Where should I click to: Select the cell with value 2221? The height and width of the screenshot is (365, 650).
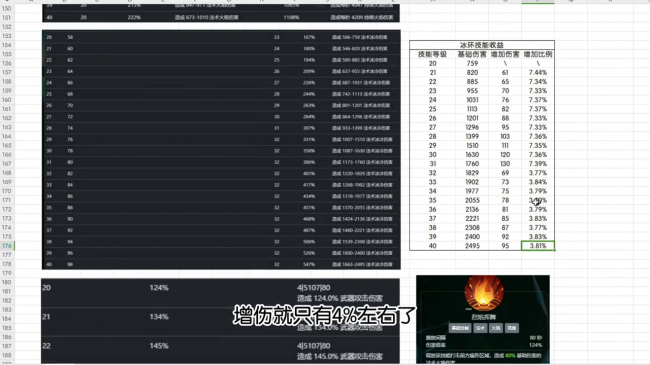point(472,219)
